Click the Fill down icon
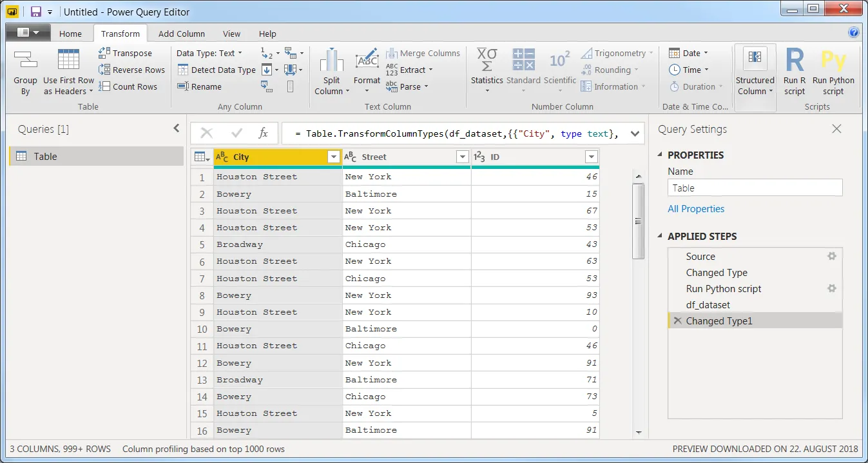Screen dimensions: 868x463 [267, 70]
